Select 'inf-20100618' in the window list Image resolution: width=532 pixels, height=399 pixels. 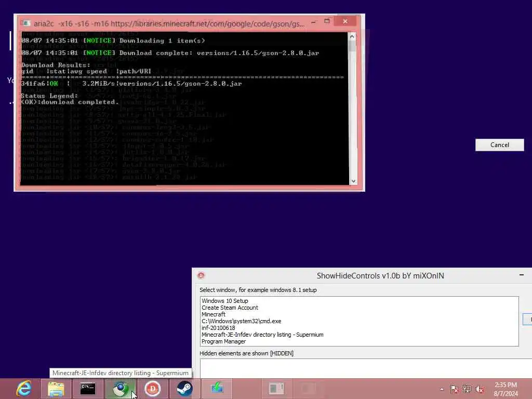[x=218, y=328]
